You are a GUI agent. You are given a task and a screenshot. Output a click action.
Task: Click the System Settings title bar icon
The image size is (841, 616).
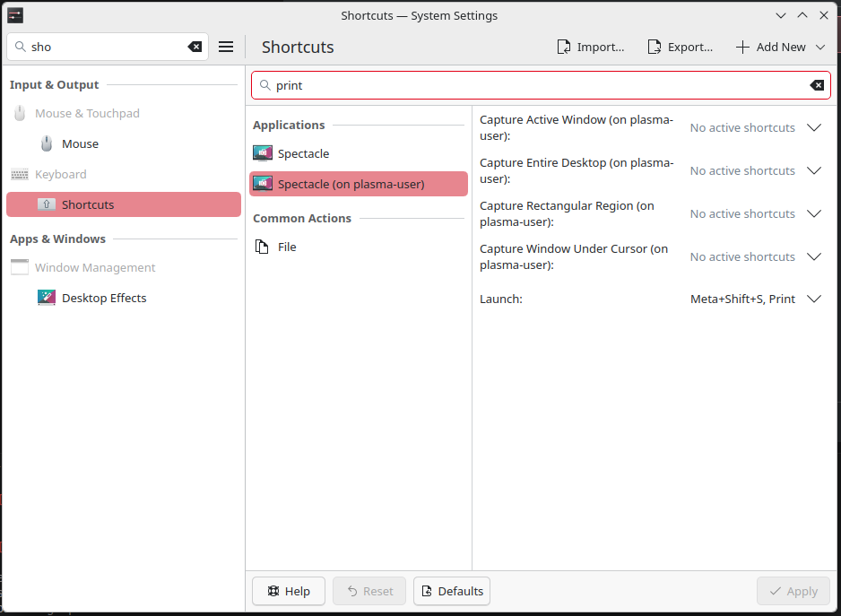[15, 15]
